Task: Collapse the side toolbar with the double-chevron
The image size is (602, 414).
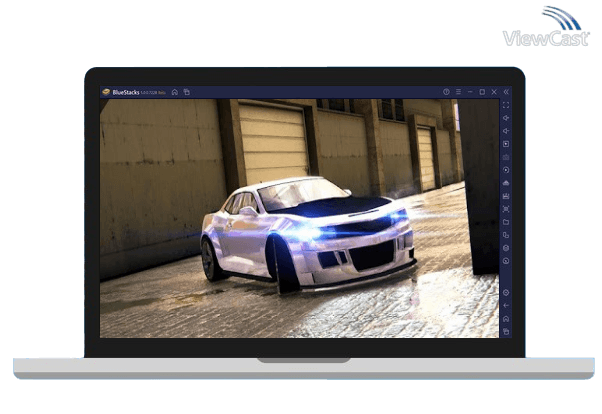Action: (506, 92)
